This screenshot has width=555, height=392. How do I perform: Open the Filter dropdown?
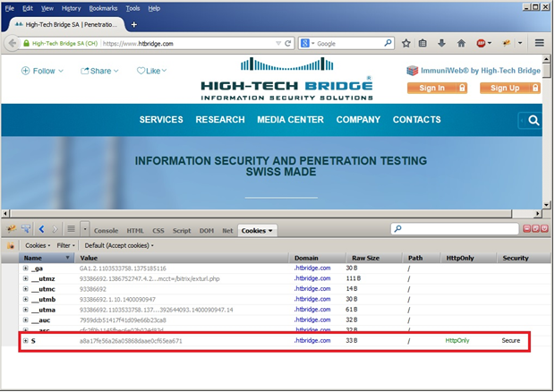click(x=66, y=245)
